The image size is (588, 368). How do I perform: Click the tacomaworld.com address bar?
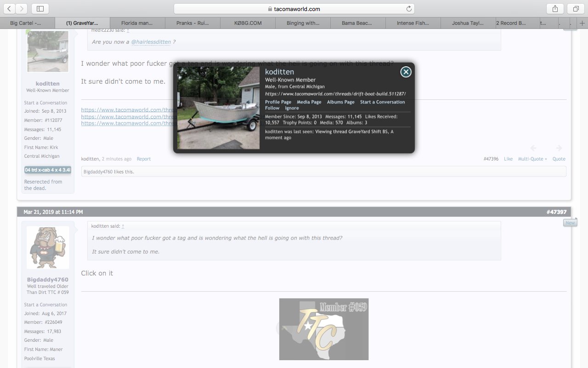point(294,9)
